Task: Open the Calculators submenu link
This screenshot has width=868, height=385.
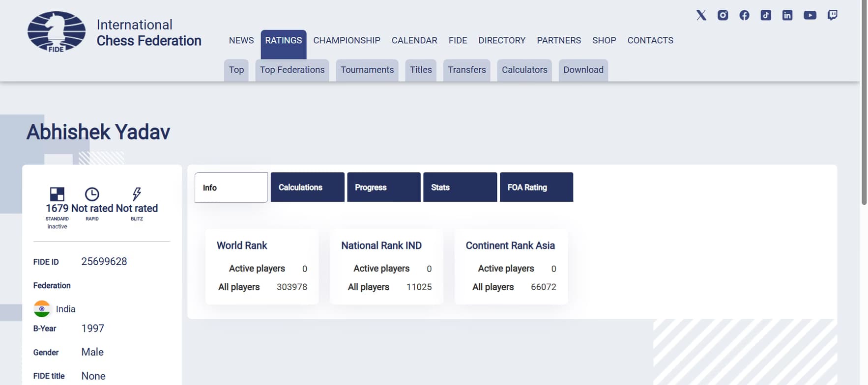Action: coord(524,70)
